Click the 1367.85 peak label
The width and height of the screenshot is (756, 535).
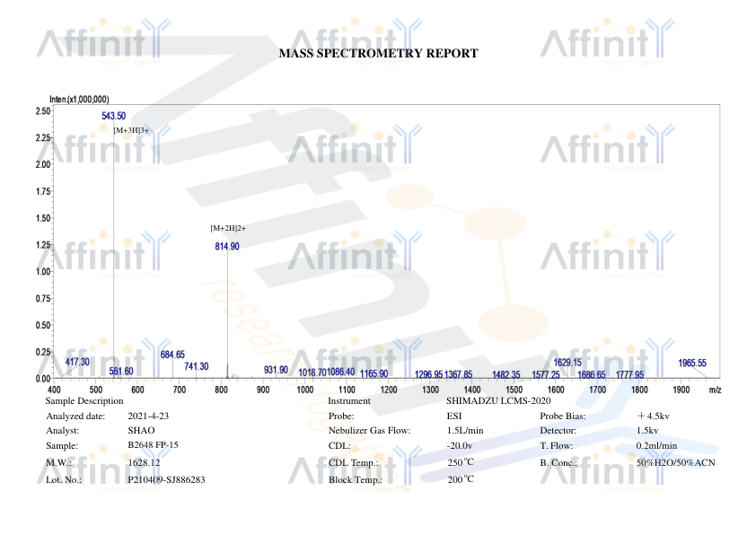click(x=458, y=374)
